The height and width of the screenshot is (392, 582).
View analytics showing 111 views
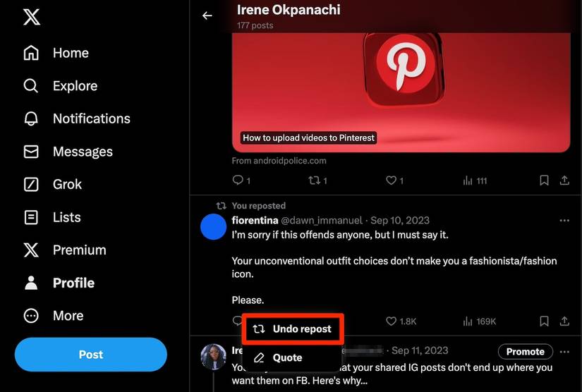(475, 180)
